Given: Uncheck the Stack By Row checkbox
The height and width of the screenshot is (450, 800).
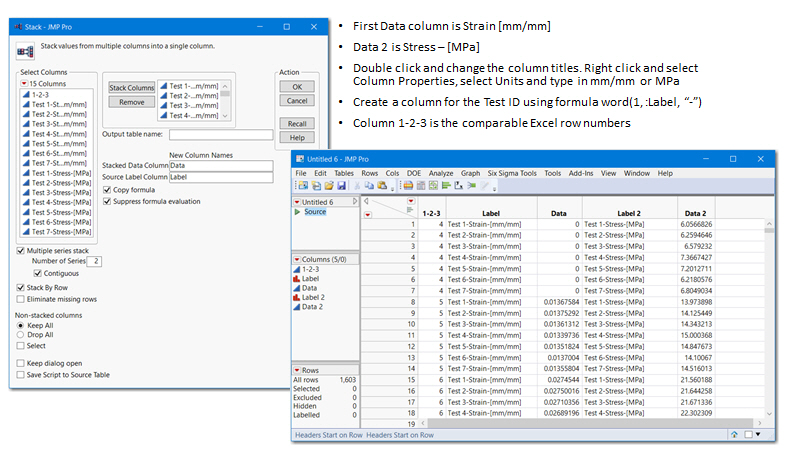Looking at the screenshot, I should click(20, 288).
